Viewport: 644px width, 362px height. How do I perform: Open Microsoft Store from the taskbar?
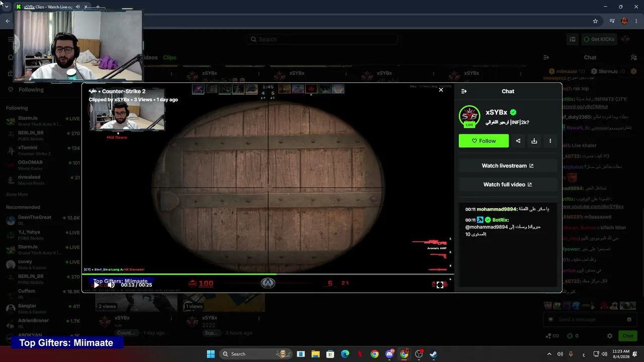330,354
